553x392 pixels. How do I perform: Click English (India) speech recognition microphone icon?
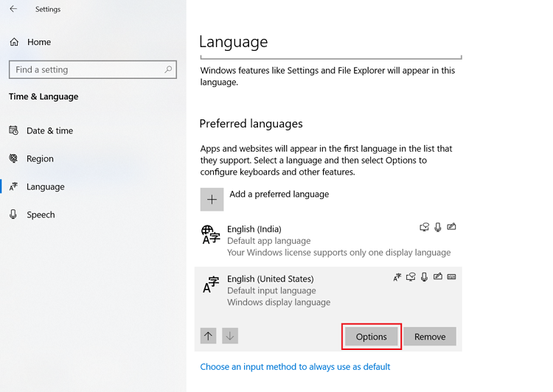[x=438, y=227]
